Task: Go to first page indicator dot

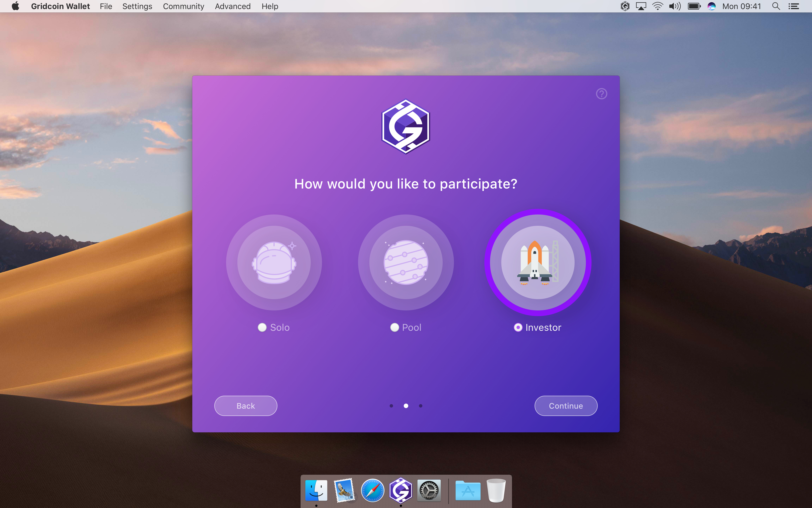Action: tap(391, 406)
